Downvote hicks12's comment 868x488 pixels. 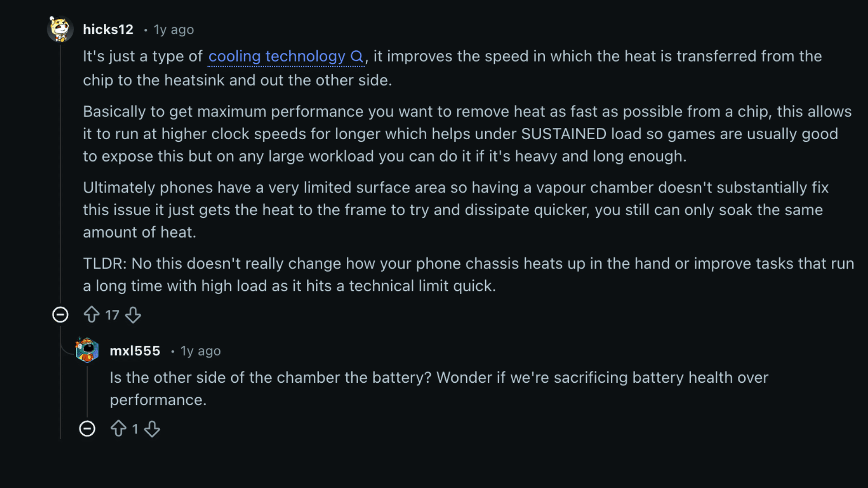pos(133,315)
